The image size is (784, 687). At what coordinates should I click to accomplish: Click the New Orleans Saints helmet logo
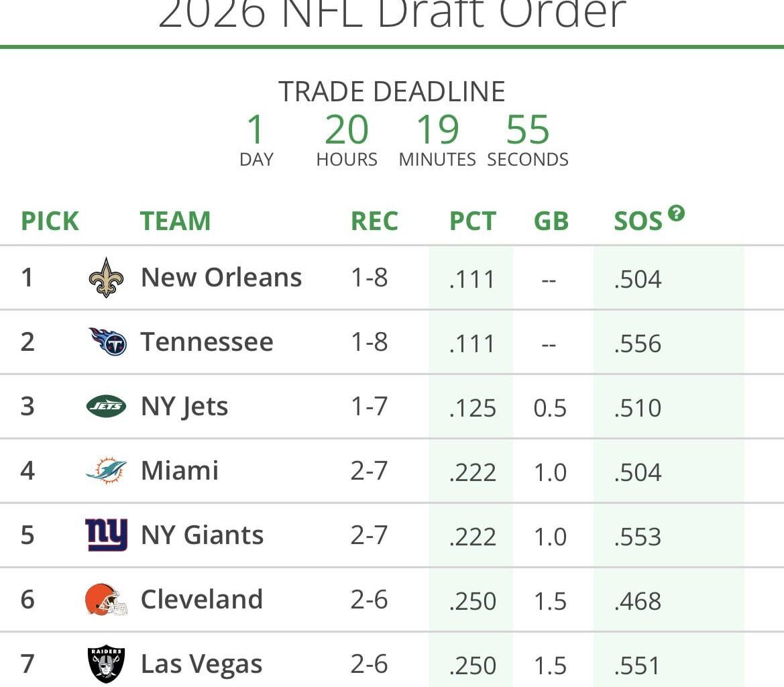click(107, 277)
